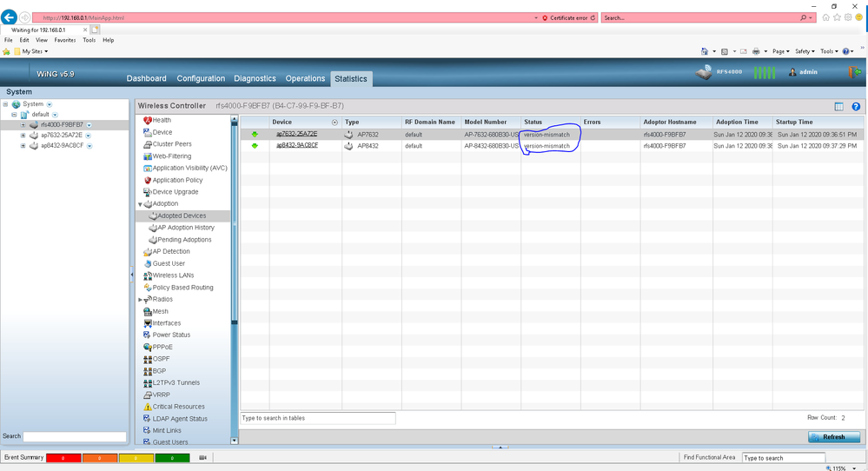
Task: Click the Find Functional Area search field
Action: click(x=783, y=458)
